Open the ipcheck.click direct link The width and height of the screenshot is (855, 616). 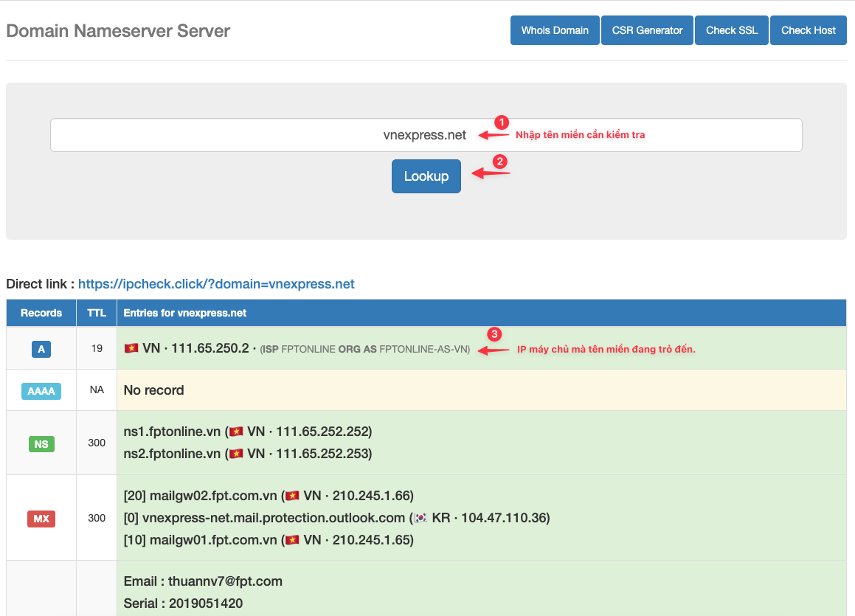pyautogui.click(x=216, y=283)
